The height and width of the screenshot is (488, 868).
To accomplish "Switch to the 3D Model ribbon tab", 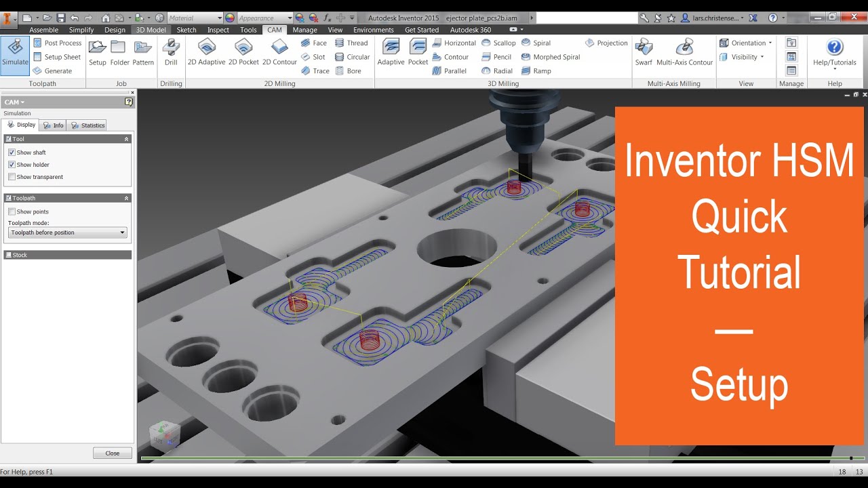I will tap(151, 30).
